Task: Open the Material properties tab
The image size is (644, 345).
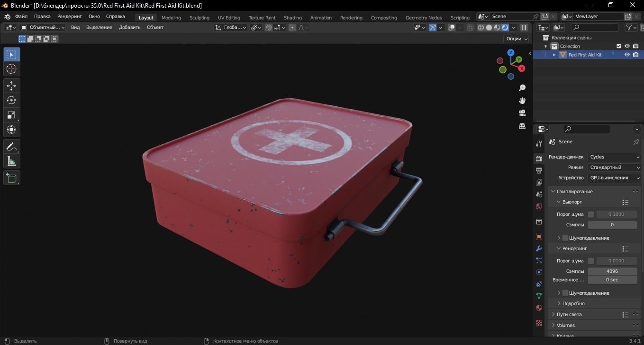Action: (x=539, y=308)
